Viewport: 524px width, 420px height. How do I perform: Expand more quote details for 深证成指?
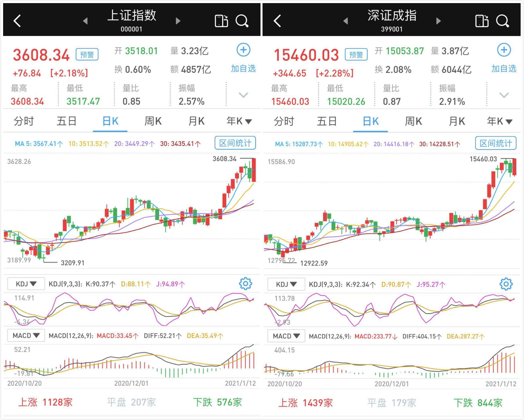504,95
